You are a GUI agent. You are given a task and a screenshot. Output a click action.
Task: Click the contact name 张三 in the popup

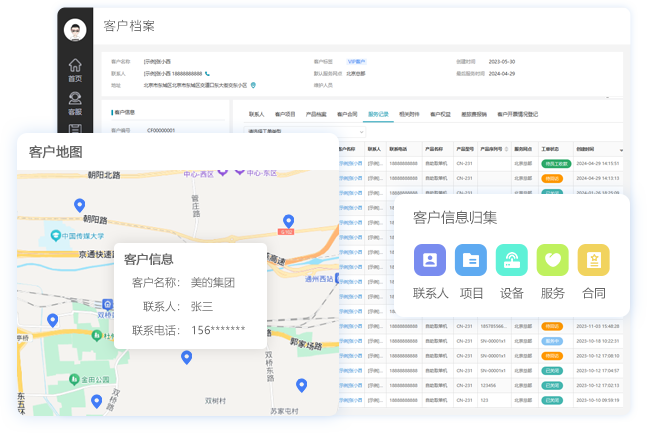pos(202,306)
